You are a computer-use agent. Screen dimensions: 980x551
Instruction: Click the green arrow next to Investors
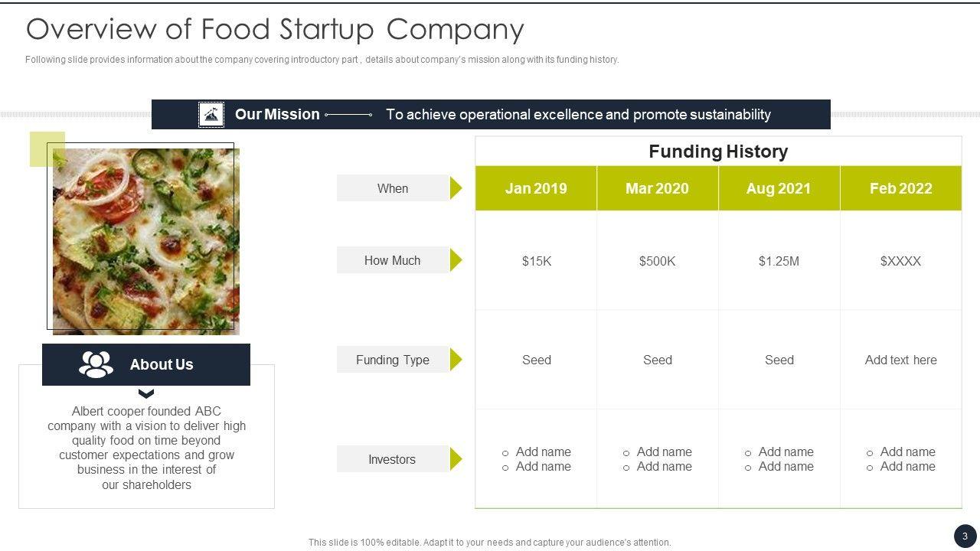[x=456, y=459]
